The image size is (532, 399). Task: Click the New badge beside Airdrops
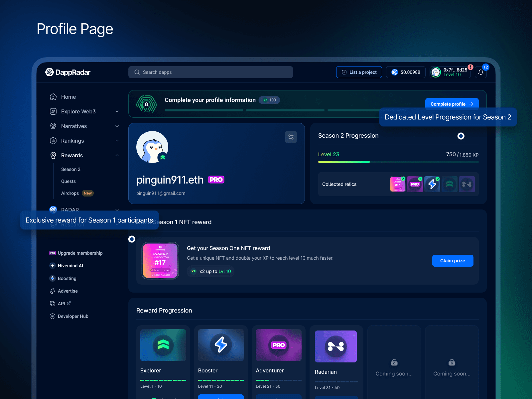pyautogui.click(x=88, y=193)
